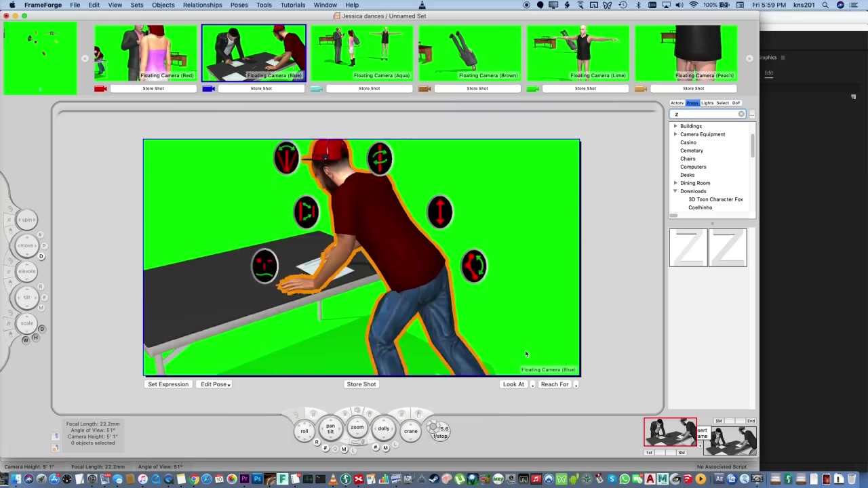The height and width of the screenshot is (488, 868).
Task: Toggle the P button next to move dial
Action: [44, 245]
